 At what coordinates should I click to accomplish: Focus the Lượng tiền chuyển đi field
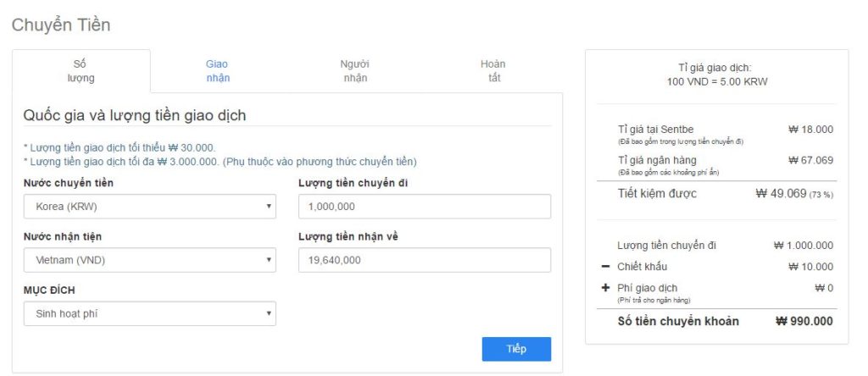[425, 206]
